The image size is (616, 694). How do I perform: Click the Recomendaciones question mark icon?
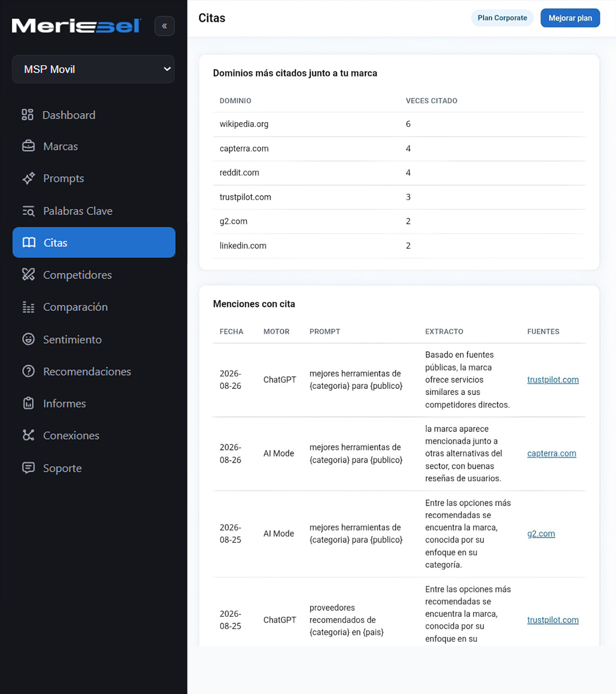click(x=29, y=371)
